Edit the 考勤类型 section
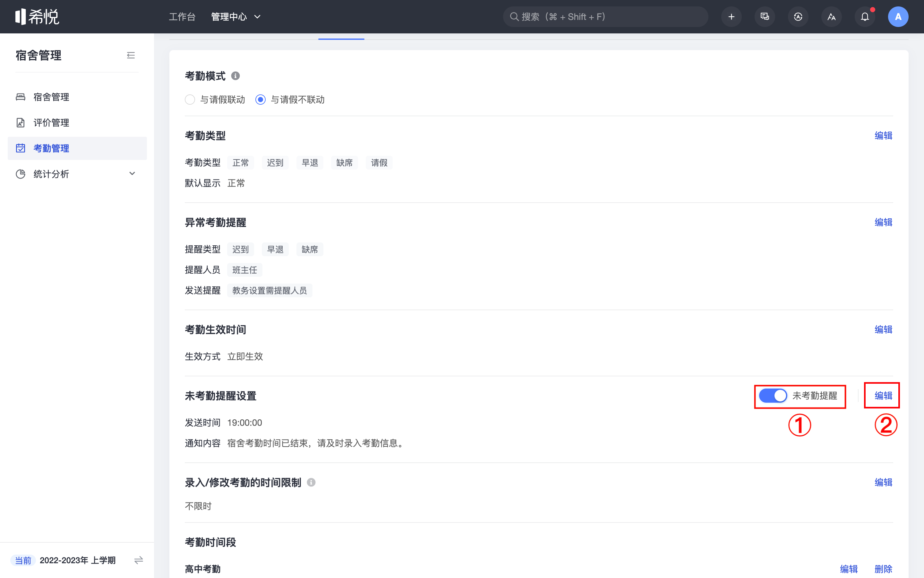The image size is (924, 578). coord(883,136)
